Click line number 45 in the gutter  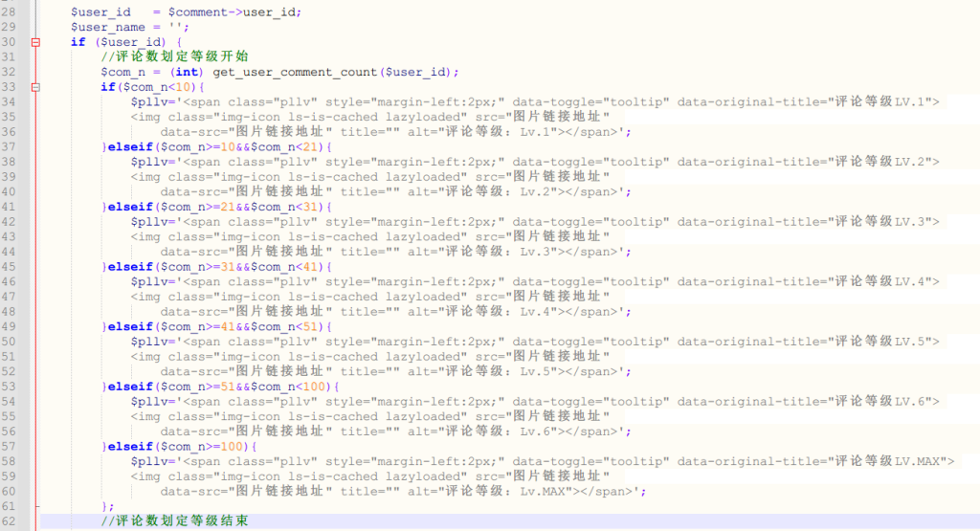point(9,267)
